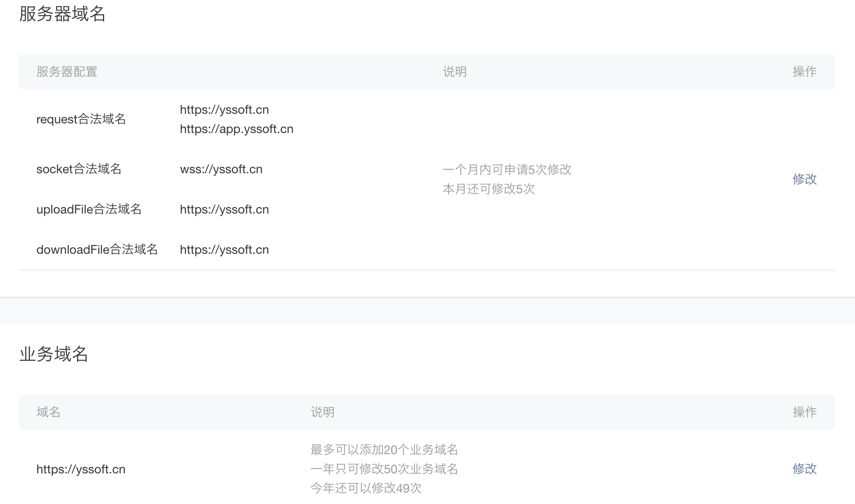Select text 最多可以添加20个业务域名

click(384, 449)
